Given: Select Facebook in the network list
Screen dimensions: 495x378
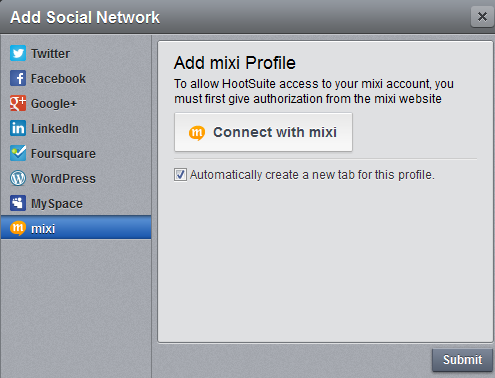Looking at the screenshot, I should point(76,78).
